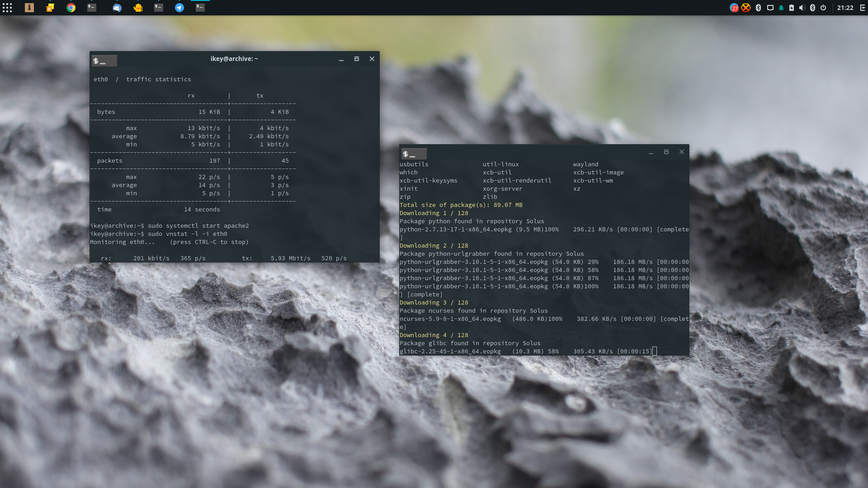868x488 pixels.
Task: Click 'Downloading 3 / 128' line
Action: click(x=434, y=303)
